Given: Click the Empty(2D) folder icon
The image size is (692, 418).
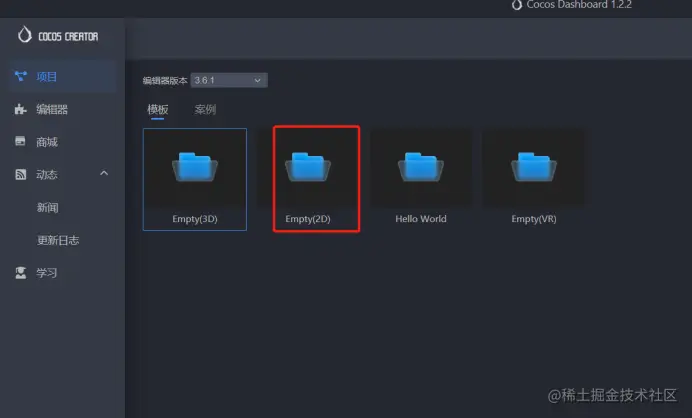Looking at the screenshot, I should [x=308, y=167].
